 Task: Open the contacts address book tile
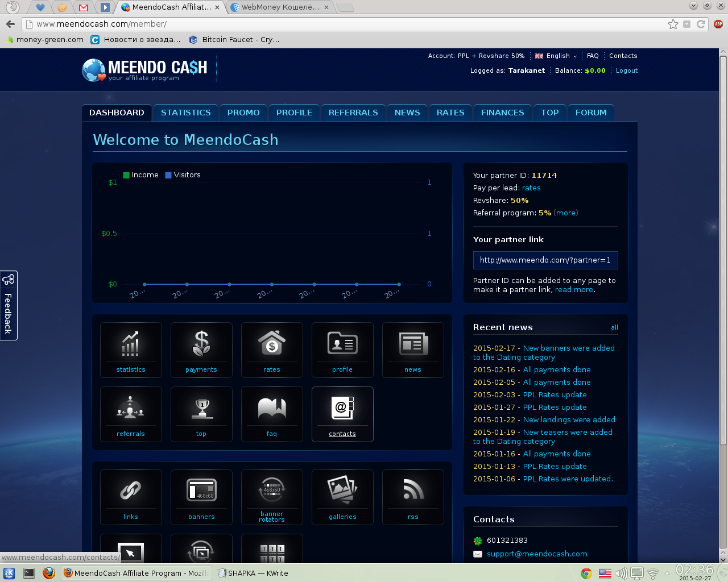tap(342, 414)
